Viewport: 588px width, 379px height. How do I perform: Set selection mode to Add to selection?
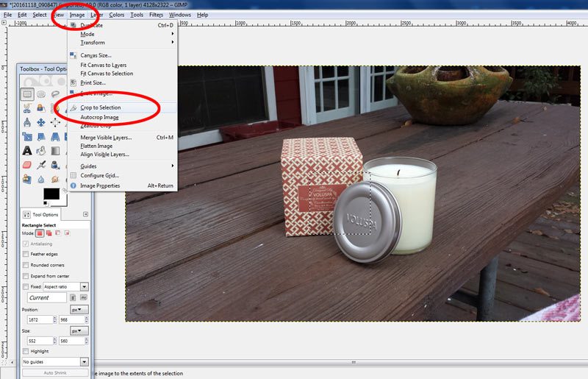49,233
